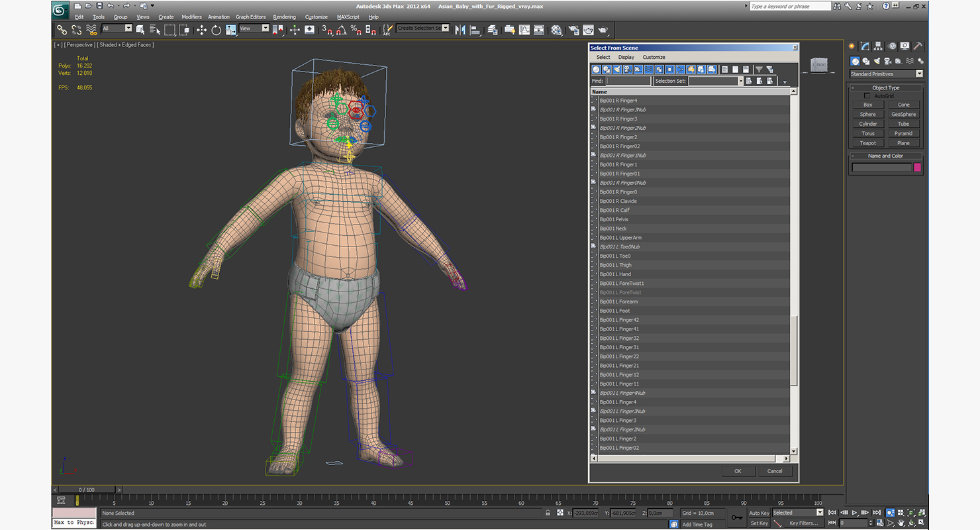This screenshot has height=530, width=980.
Task: Collapse the Name and Color rollout
Action: coord(885,156)
